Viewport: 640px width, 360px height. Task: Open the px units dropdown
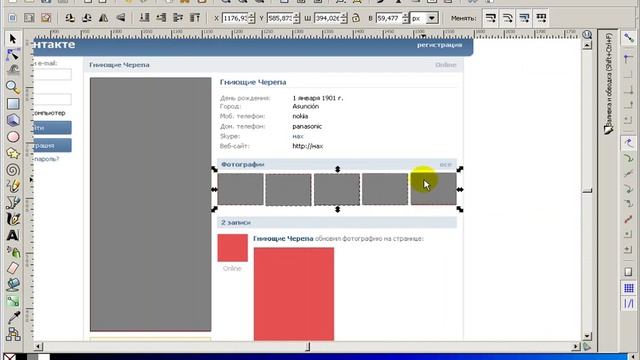[431, 18]
